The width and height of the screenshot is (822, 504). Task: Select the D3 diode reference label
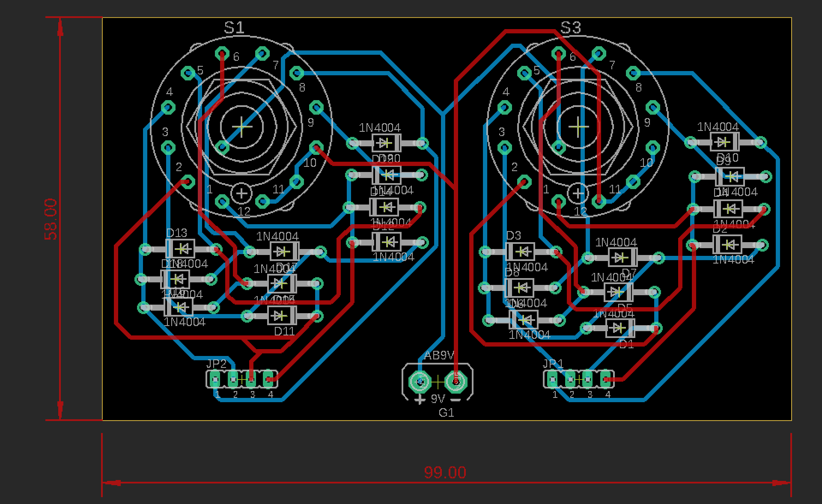(513, 235)
